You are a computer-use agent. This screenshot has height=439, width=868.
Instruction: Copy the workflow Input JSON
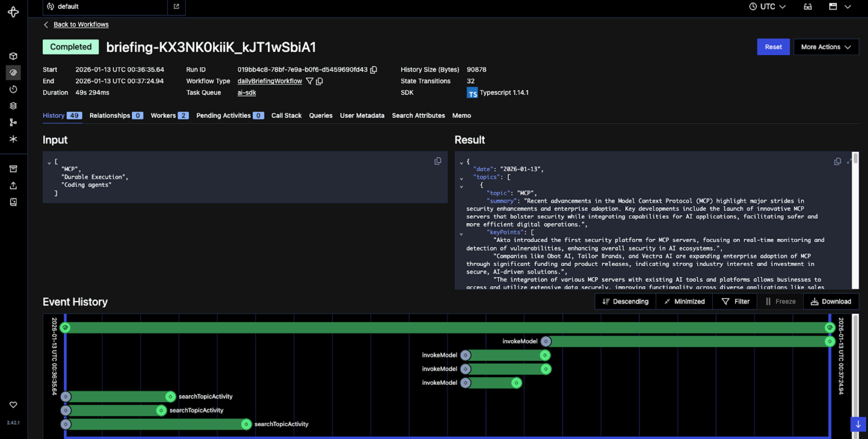(x=438, y=161)
